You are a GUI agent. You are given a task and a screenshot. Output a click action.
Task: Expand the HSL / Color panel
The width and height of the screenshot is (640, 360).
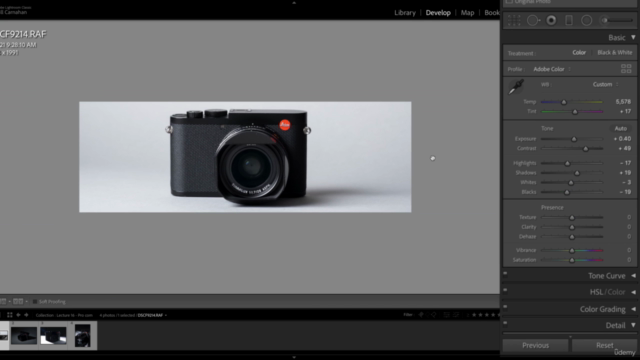tap(633, 292)
